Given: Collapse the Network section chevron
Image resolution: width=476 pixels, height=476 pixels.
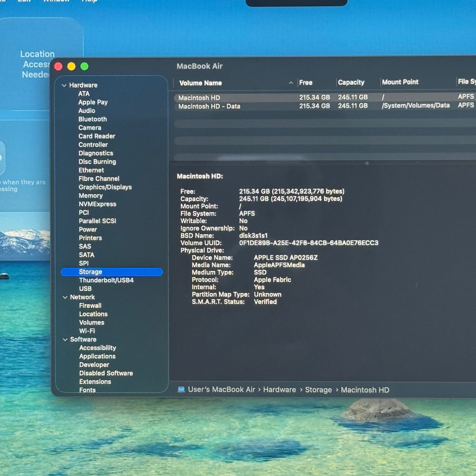Looking at the screenshot, I should 65,297.
